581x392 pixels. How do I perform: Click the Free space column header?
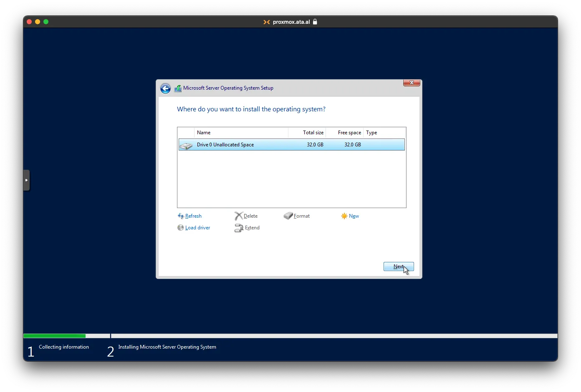pyautogui.click(x=345, y=133)
